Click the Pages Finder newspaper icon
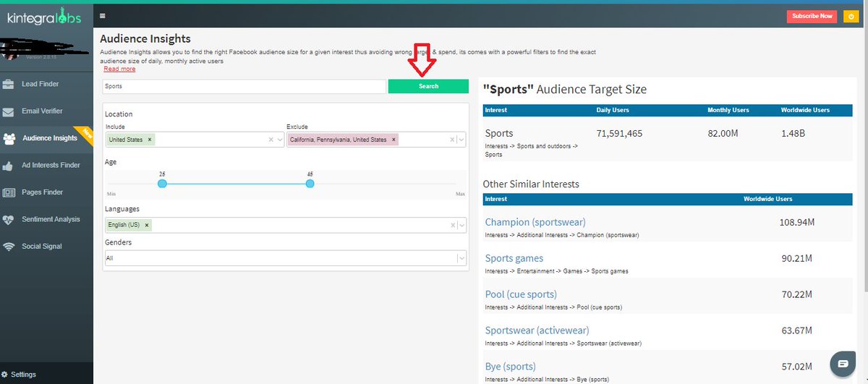 coord(9,192)
